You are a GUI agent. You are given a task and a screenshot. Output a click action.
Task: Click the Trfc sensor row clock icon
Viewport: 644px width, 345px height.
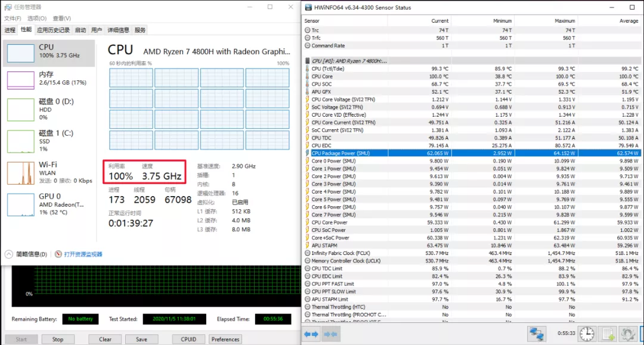pos(307,38)
